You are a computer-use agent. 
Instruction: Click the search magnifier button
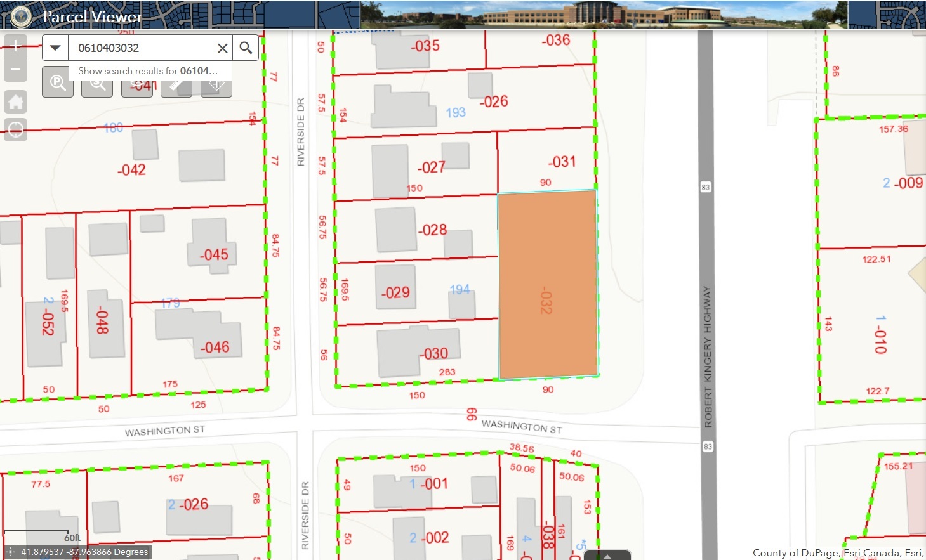tap(246, 48)
